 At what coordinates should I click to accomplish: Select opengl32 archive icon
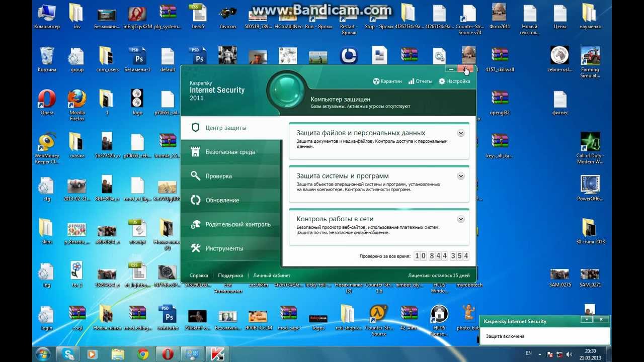[500, 102]
